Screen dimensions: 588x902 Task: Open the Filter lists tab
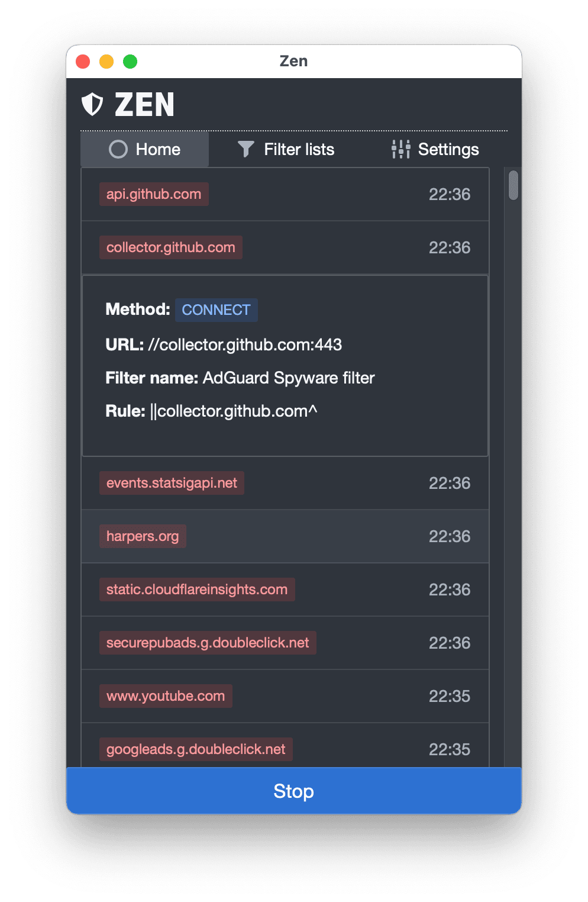[x=286, y=149]
